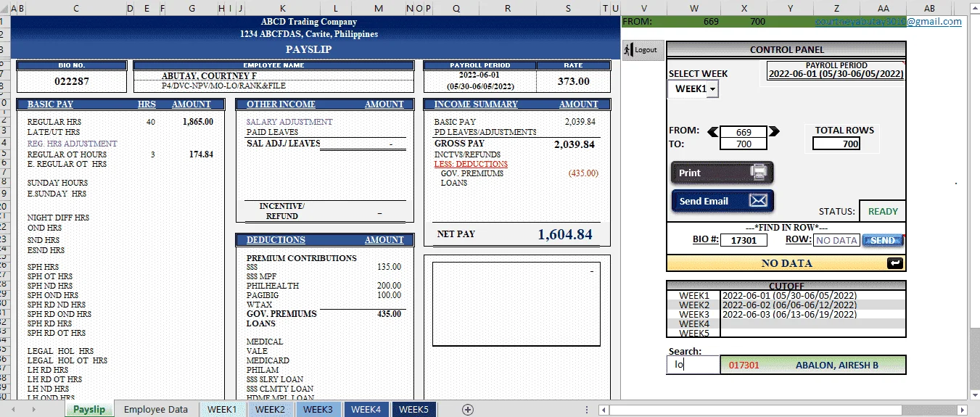Click the horizontal scrollbar thumb
This screenshot has height=417, width=980.
point(754,410)
